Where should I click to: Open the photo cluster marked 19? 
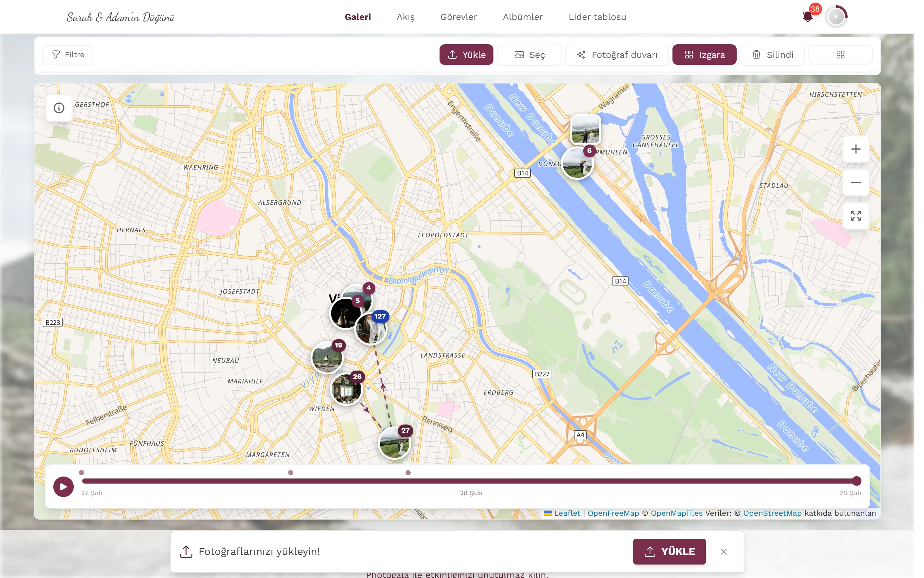tap(328, 357)
